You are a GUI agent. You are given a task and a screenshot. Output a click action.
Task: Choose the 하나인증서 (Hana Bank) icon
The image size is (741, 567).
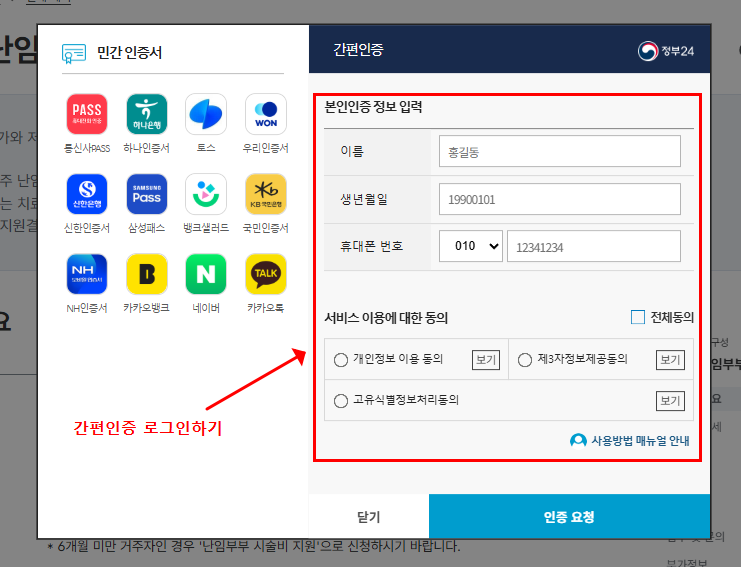[x=146, y=114]
